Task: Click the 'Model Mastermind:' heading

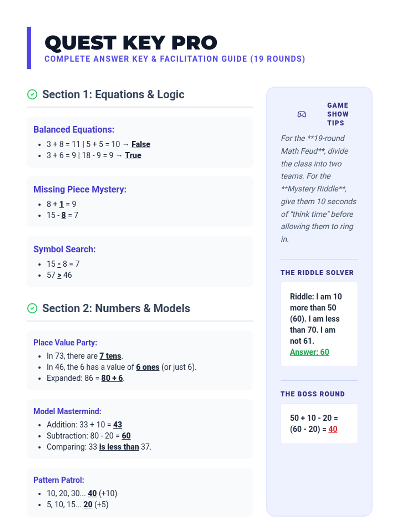Action: pyautogui.click(x=67, y=411)
